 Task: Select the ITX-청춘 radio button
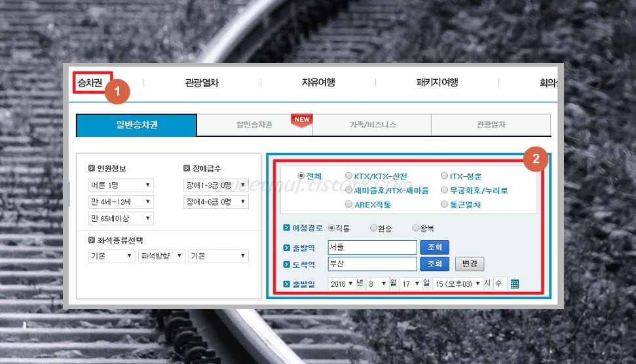point(444,175)
